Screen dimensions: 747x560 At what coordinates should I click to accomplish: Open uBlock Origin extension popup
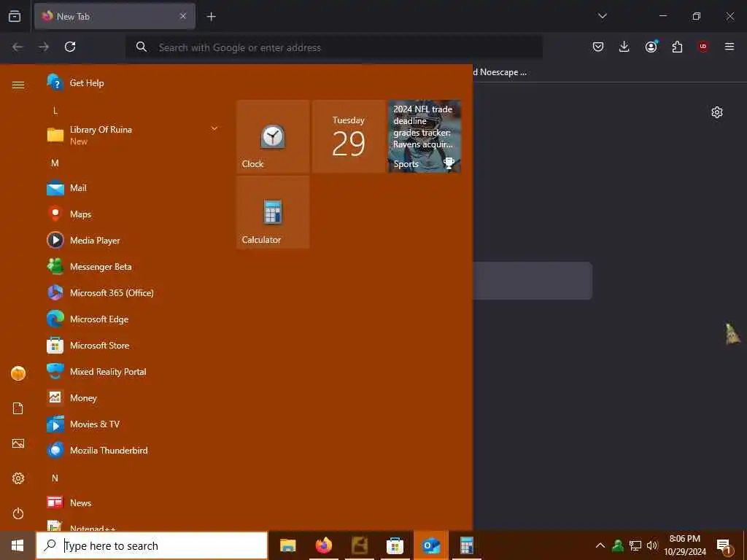click(x=703, y=47)
